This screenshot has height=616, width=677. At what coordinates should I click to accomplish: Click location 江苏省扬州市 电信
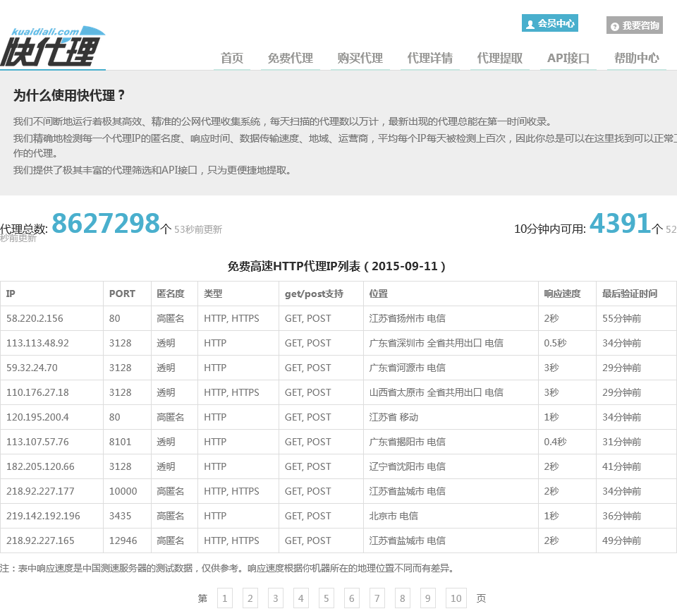click(407, 318)
